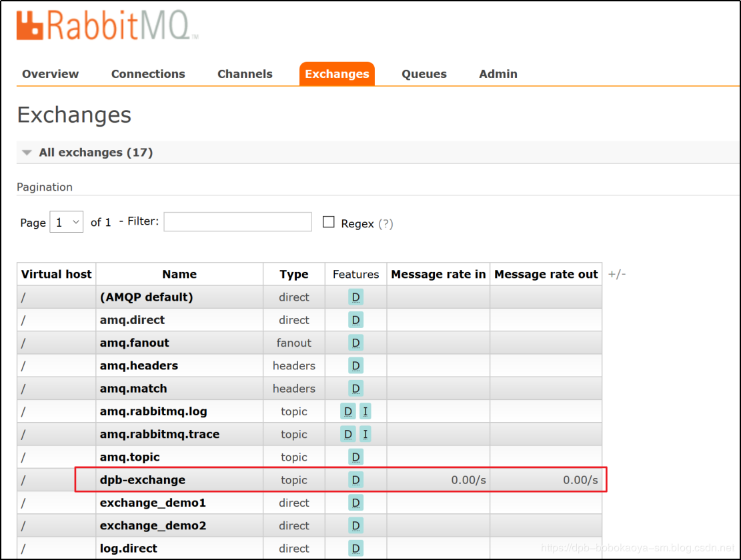Open the amq.direct exchange
The width and height of the screenshot is (741, 560).
pyautogui.click(x=132, y=320)
